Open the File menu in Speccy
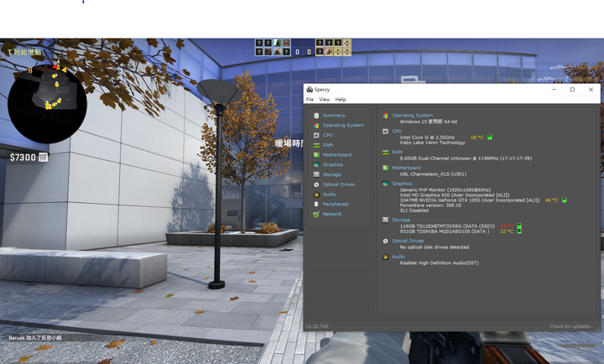 pos(310,99)
